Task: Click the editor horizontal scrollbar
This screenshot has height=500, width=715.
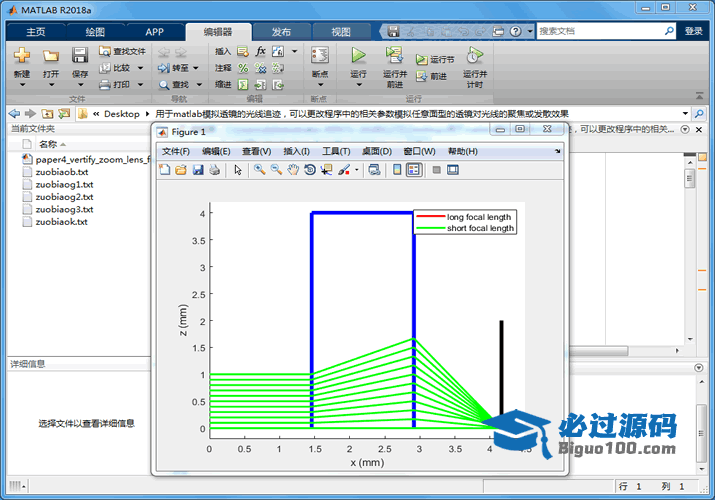Action: point(598,351)
